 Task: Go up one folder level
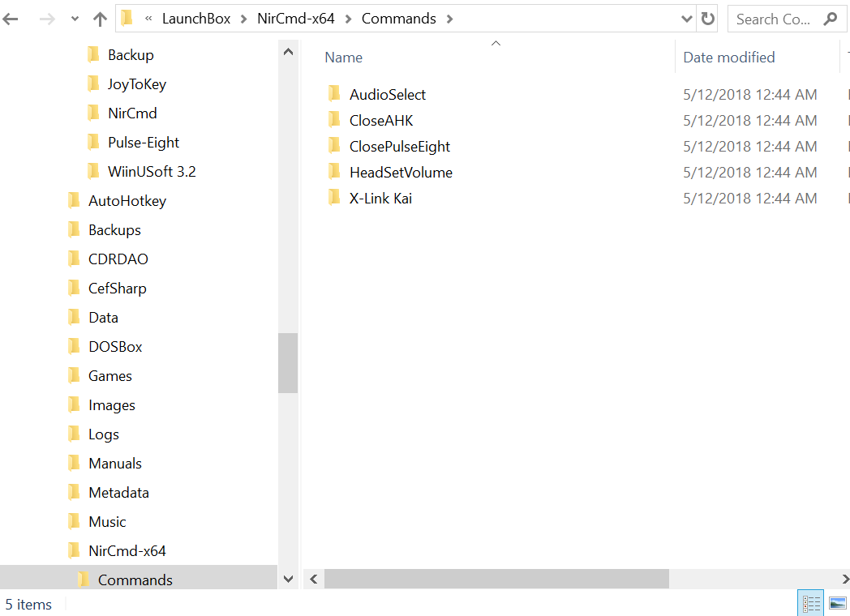[100, 19]
